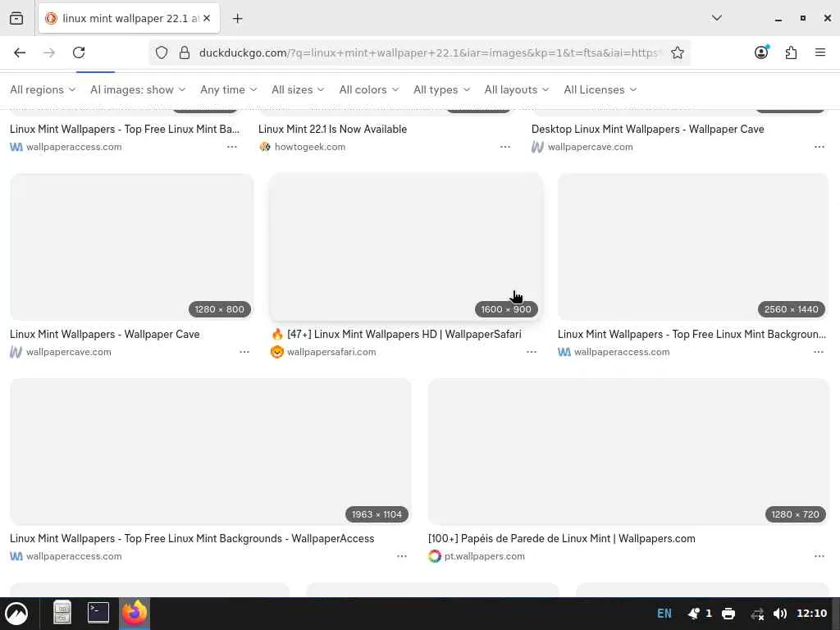Click the howtogeek.com favicon
Screen dimensions: 840x630
click(x=265, y=147)
